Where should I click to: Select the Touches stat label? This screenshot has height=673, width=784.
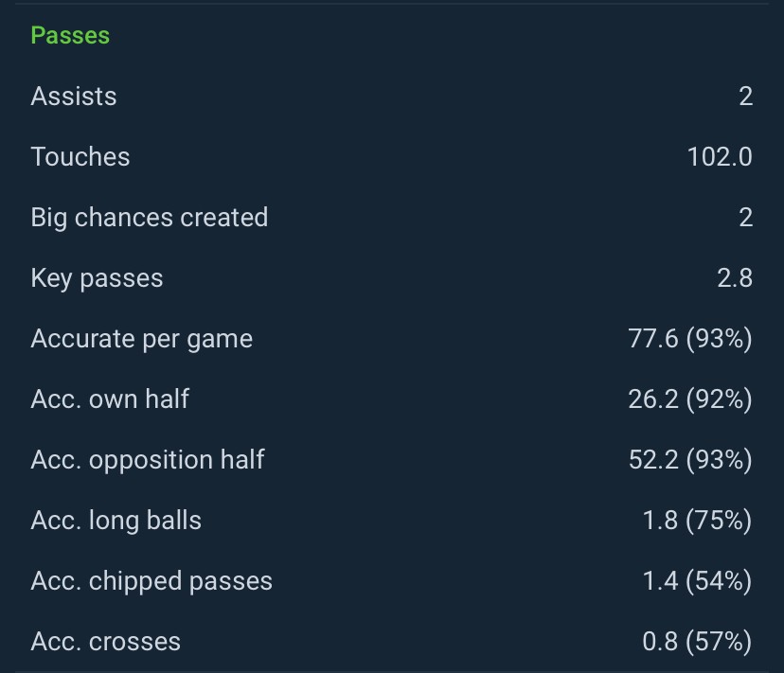tap(80, 157)
